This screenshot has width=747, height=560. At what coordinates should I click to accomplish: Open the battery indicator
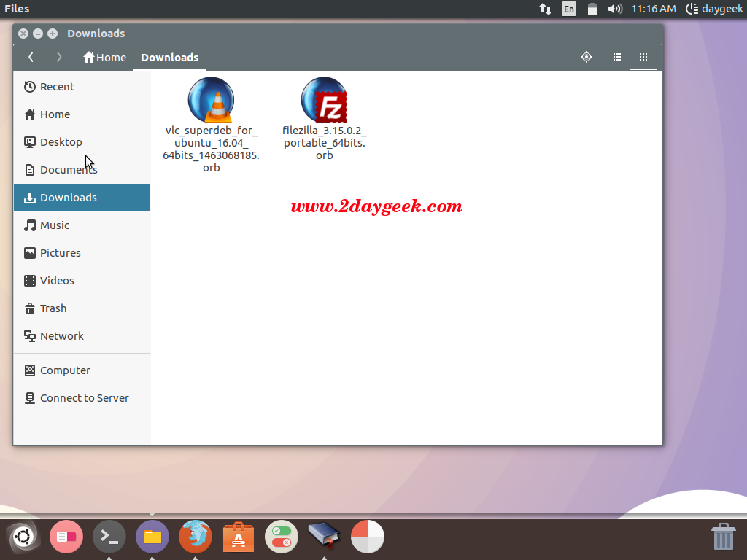click(x=592, y=9)
